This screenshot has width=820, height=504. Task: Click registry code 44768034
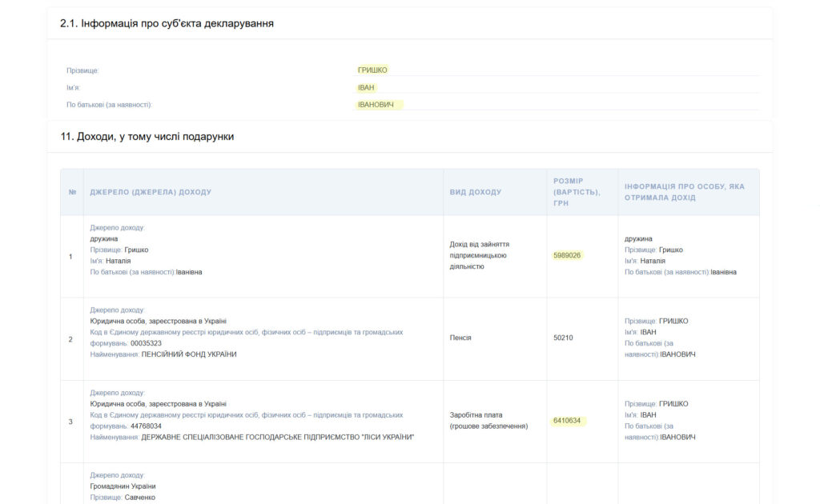tap(146, 426)
